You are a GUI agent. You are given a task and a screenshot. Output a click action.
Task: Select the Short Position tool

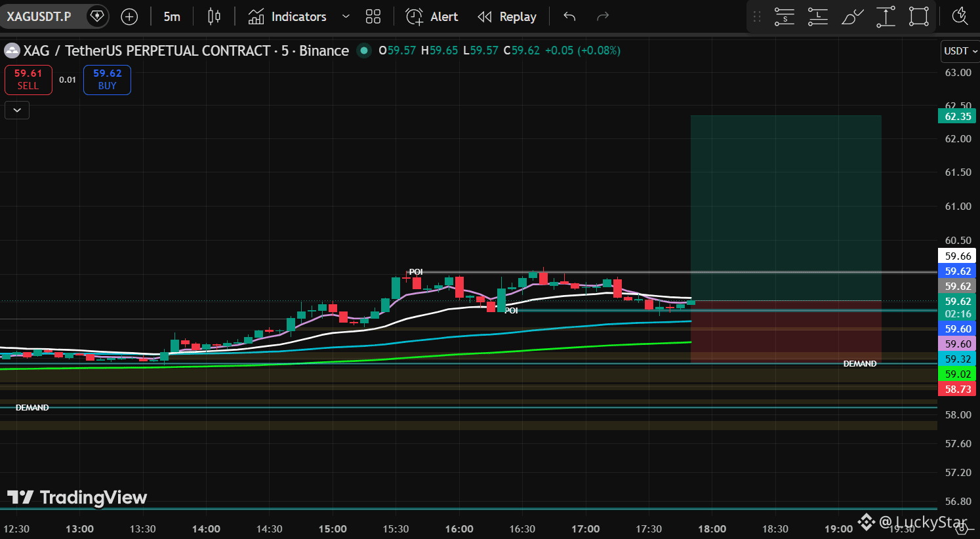785,16
